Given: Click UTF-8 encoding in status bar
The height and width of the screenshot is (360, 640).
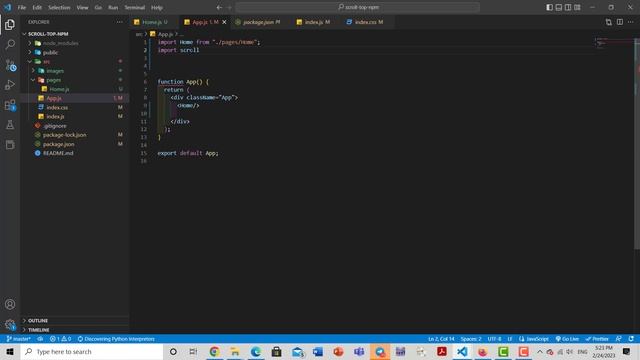Looking at the screenshot, I should (494, 339).
